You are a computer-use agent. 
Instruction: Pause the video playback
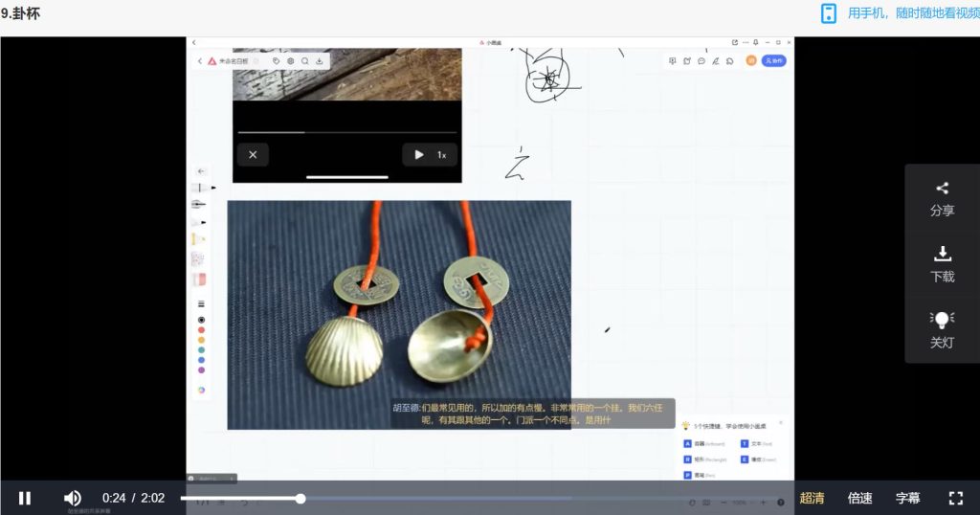click(25, 498)
